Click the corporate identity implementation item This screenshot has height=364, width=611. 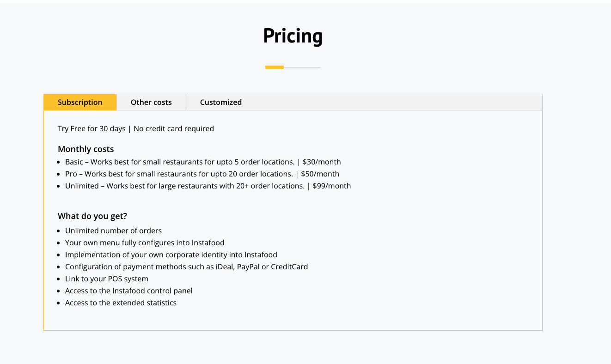point(171,255)
